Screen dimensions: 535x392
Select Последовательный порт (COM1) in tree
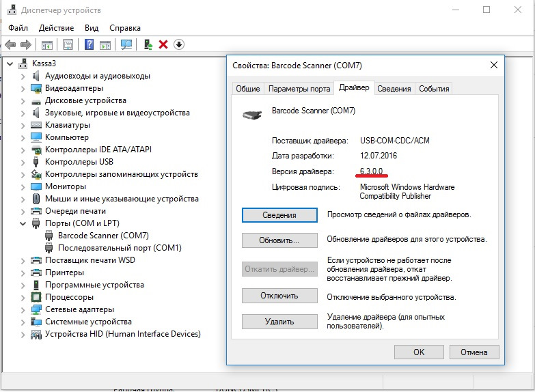pyautogui.click(x=120, y=248)
